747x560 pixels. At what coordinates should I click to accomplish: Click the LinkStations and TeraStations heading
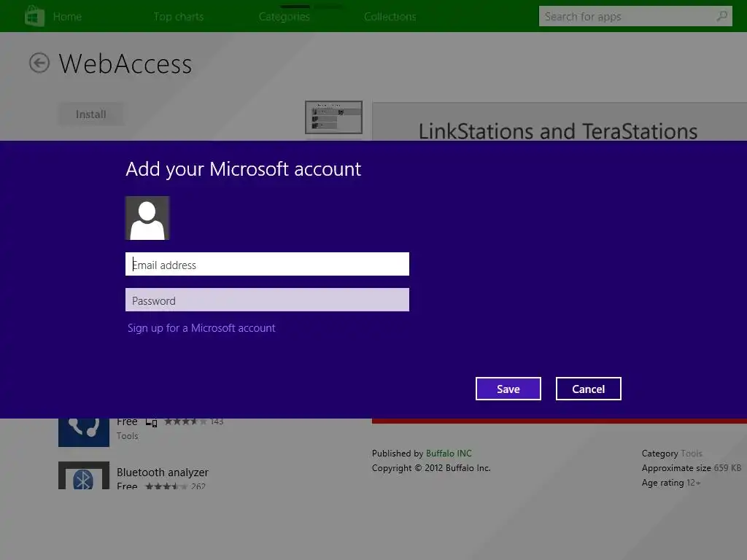(x=558, y=131)
